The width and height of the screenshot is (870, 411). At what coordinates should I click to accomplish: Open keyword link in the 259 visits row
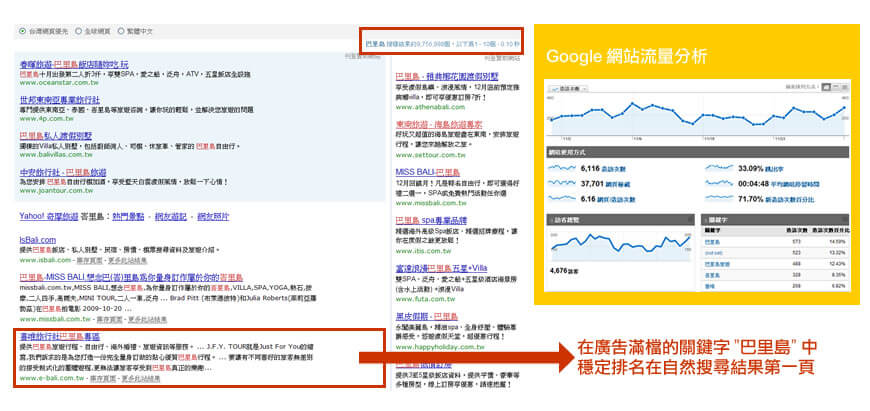pyautogui.click(x=710, y=286)
